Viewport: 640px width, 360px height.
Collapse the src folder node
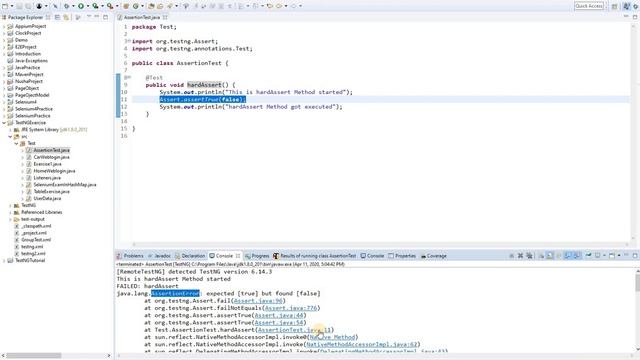[10, 136]
